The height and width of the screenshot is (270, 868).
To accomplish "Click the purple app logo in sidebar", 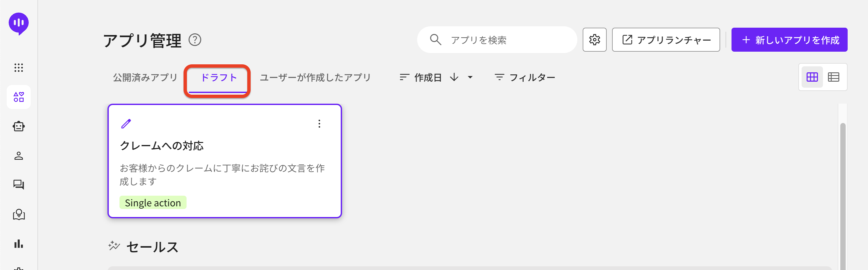I will (x=19, y=23).
